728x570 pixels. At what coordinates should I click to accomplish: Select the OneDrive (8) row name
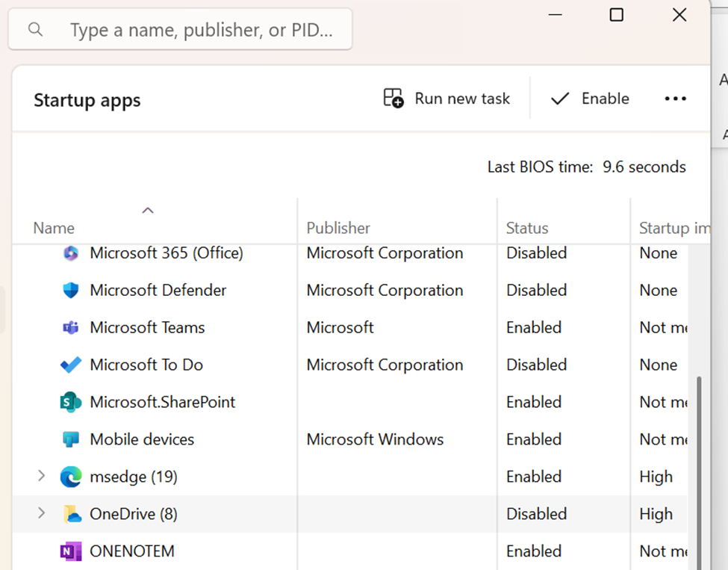[134, 514]
